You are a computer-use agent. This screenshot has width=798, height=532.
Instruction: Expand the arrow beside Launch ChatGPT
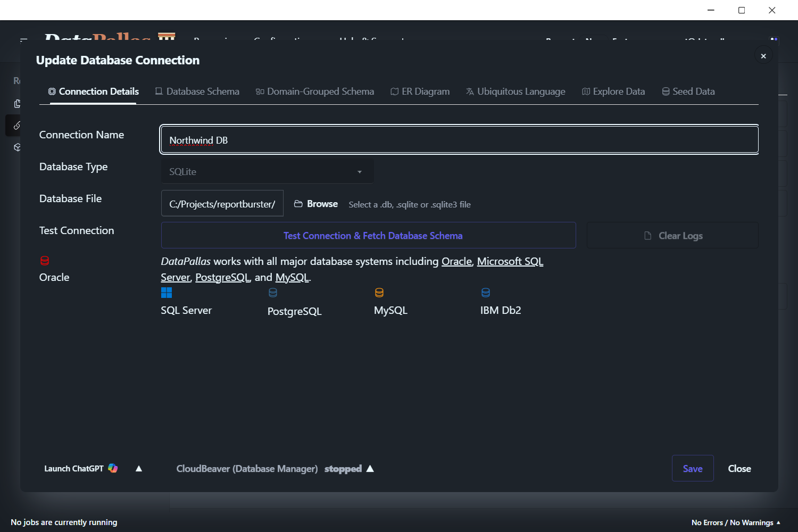pos(139,469)
